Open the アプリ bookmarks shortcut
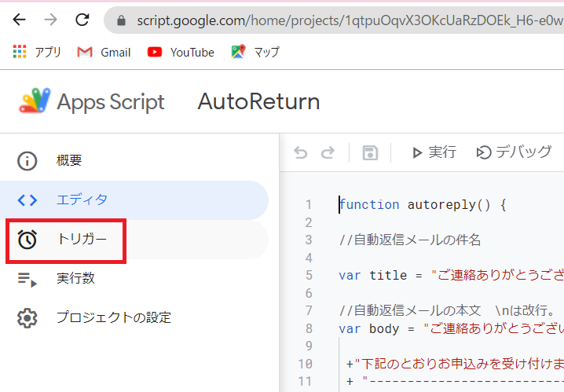 (37, 53)
